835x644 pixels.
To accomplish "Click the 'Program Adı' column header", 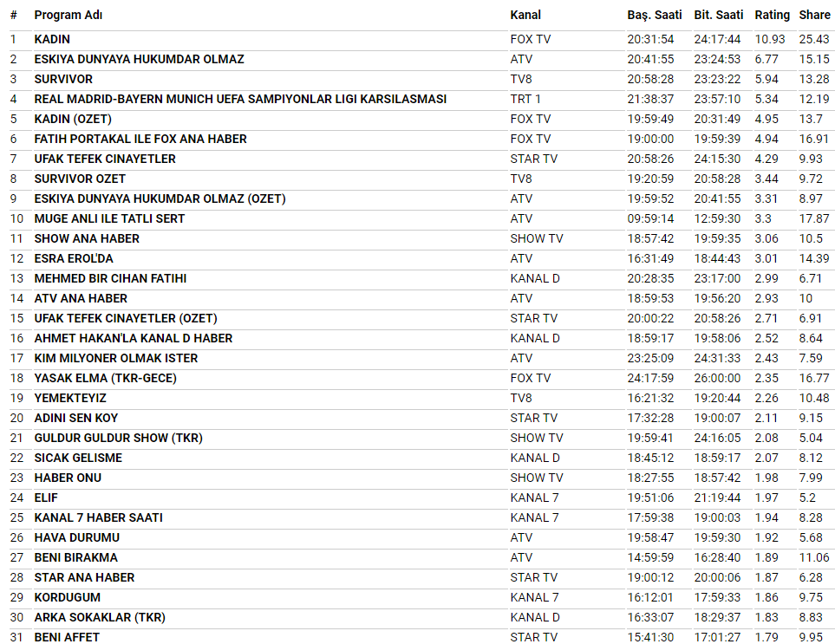I will 68,15.
